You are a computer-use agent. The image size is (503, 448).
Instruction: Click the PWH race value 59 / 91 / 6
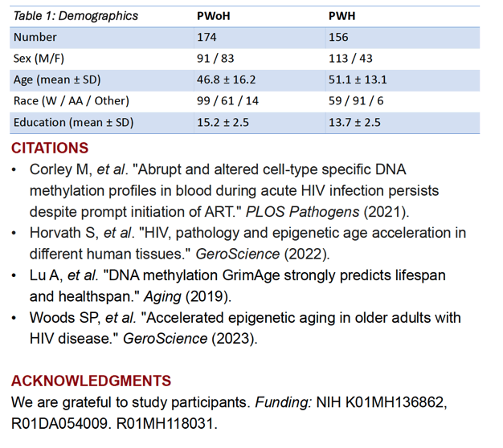click(356, 101)
